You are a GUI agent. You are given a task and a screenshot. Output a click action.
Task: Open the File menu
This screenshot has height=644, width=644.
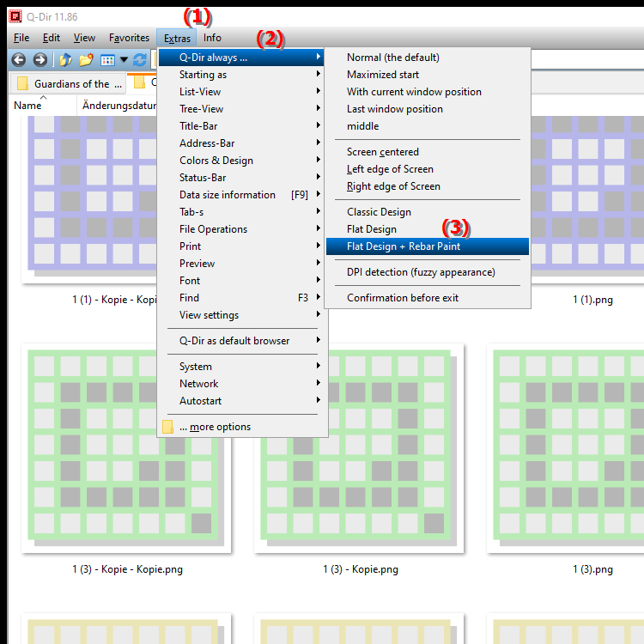pyautogui.click(x=21, y=38)
